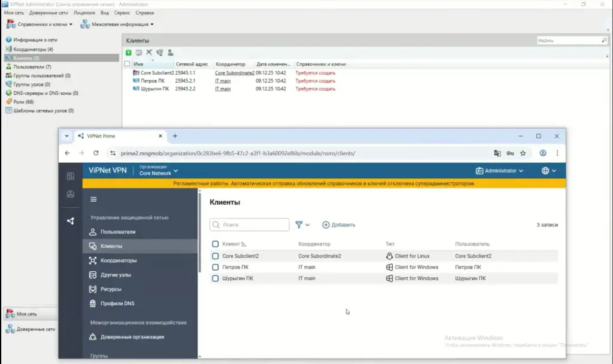The width and height of the screenshot is (613, 364).
Task: Select Группы узлов (0) node
Action: click(x=32, y=84)
